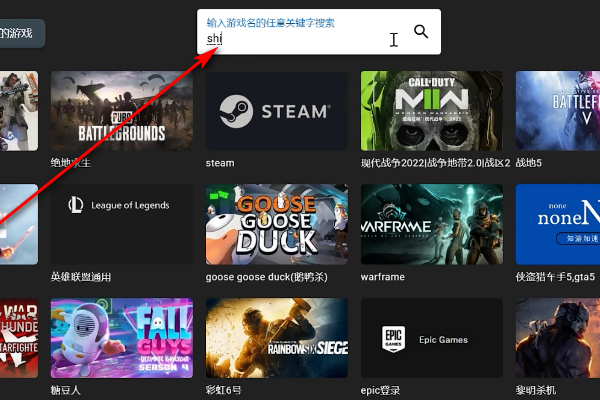
Task: Click the 现代战争2022 title text
Action: [x=435, y=163]
